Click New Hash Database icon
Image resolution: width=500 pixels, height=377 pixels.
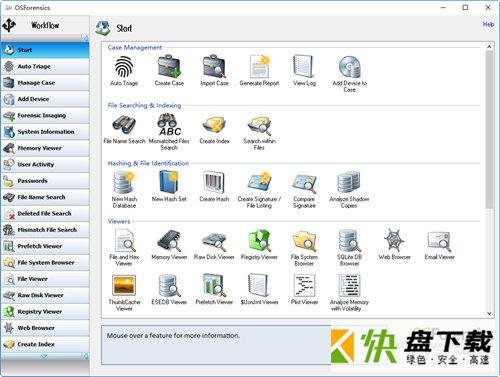(124, 182)
